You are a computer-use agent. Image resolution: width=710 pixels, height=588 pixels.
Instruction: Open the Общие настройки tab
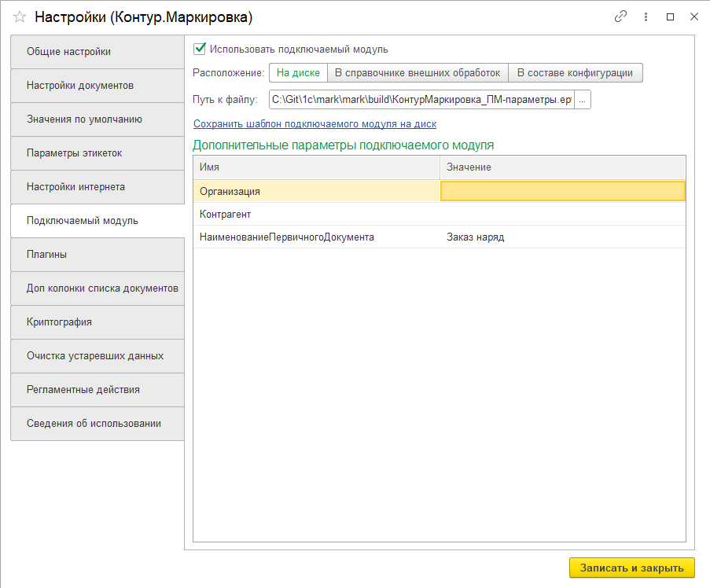97,52
